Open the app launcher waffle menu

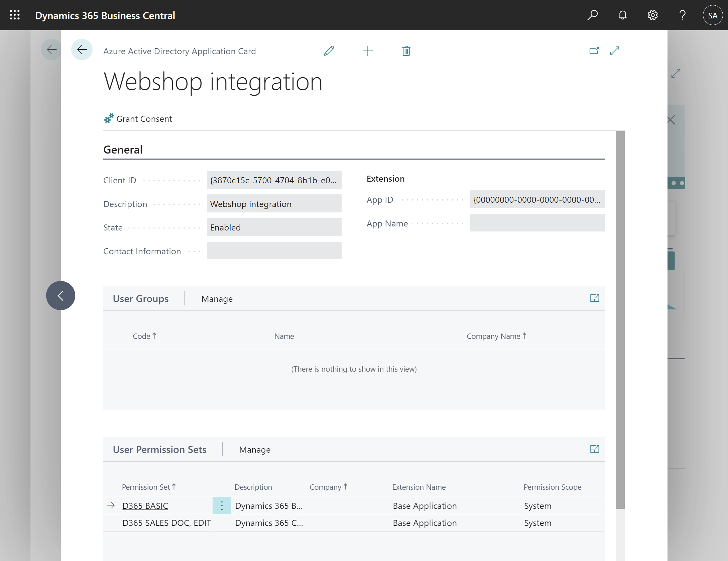(15, 15)
